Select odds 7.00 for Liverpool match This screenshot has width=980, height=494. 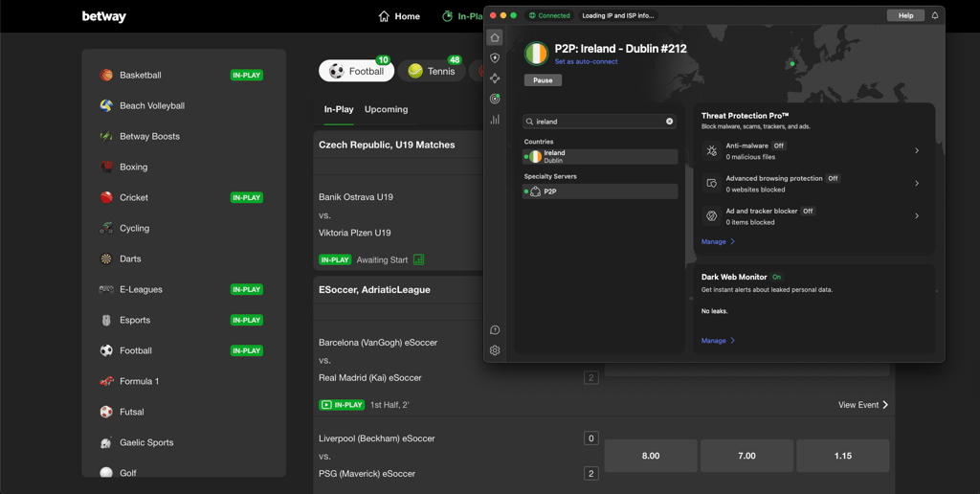tap(746, 456)
